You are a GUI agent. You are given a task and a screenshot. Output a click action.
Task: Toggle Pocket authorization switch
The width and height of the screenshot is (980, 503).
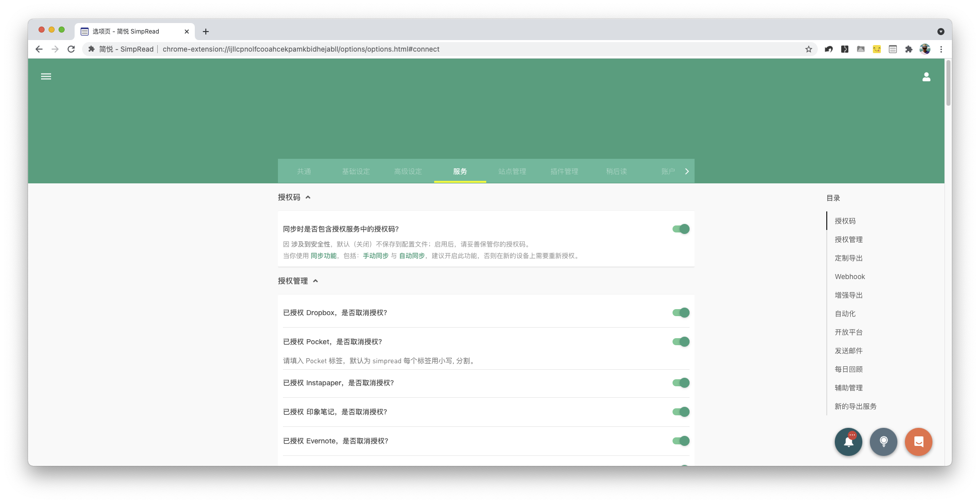pos(681,342)
